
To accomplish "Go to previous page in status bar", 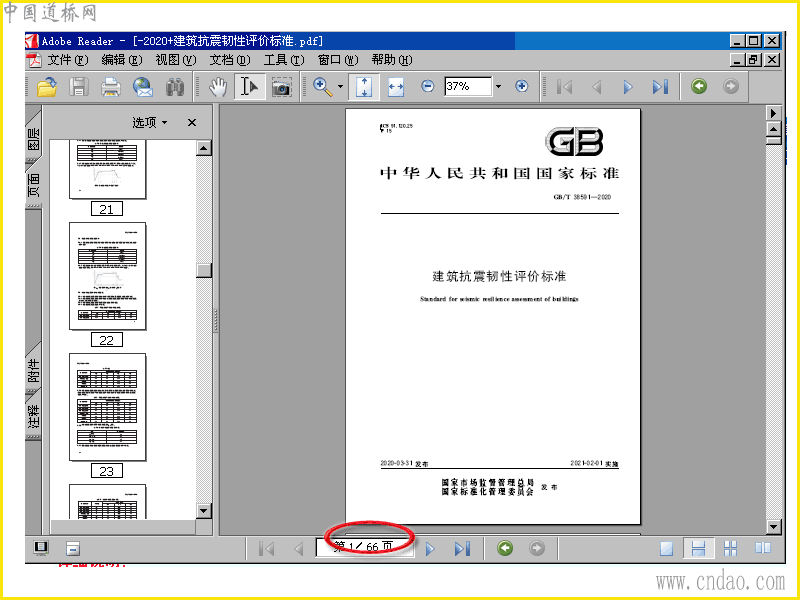I will point(299,549).
